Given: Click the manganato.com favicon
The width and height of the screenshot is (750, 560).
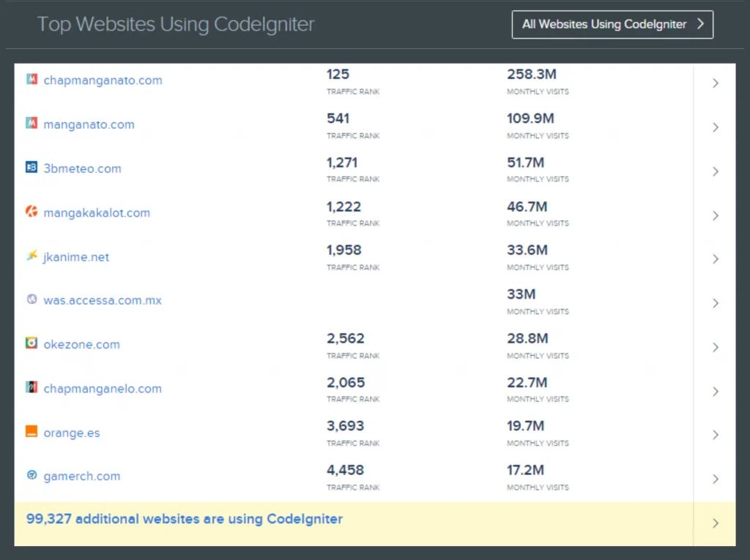Looking at the screenshot, I should click(x=31, y=124).
